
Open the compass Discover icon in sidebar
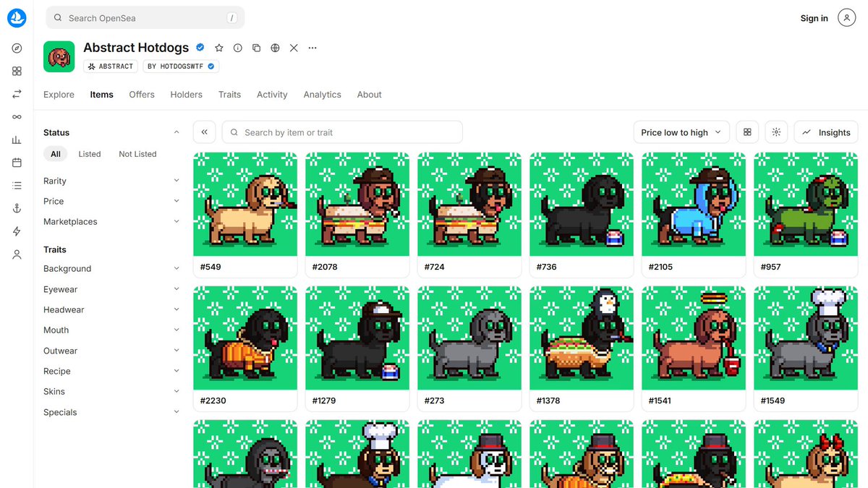[x=17, y=48]
